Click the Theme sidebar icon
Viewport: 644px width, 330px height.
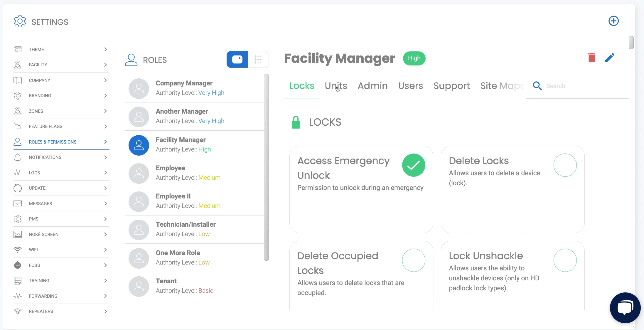[18, 49]
